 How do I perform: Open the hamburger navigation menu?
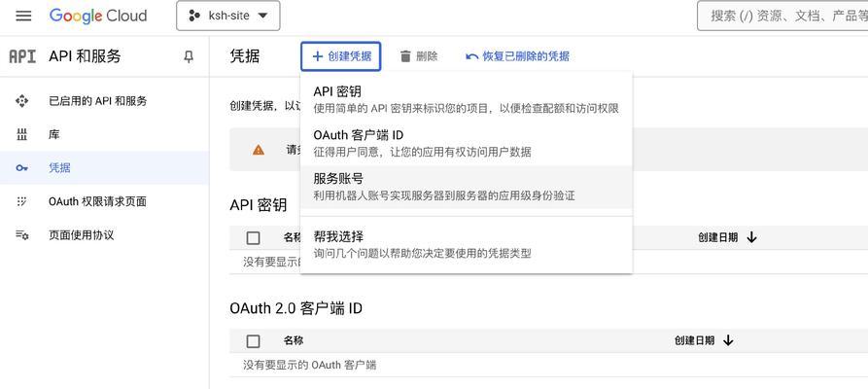pos(23,16)
